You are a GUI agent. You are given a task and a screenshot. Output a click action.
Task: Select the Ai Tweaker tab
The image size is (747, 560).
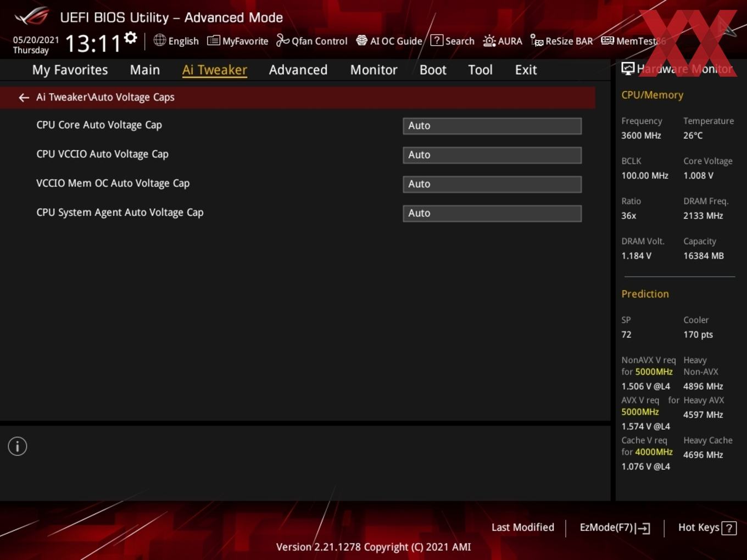(215, 70)
